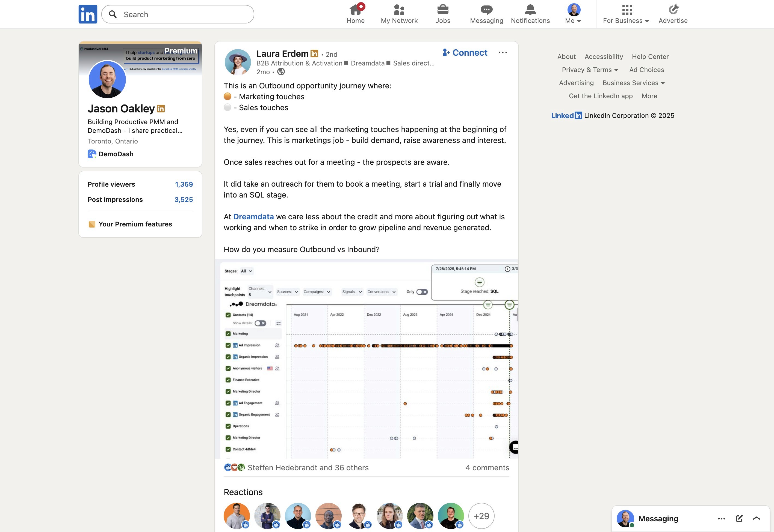Click compose new message icon
Viewport: 774px width, 532px height.
(739, 518)
